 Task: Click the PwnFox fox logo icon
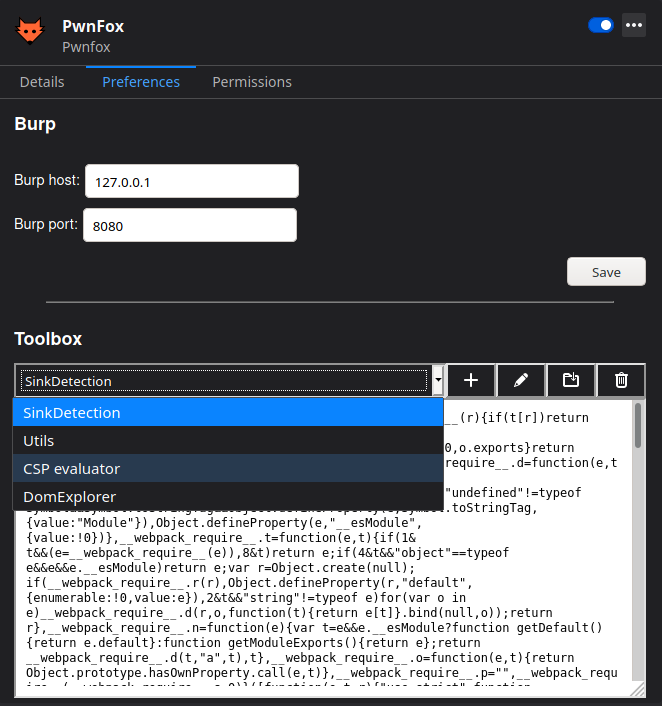(x=30, y=31)
